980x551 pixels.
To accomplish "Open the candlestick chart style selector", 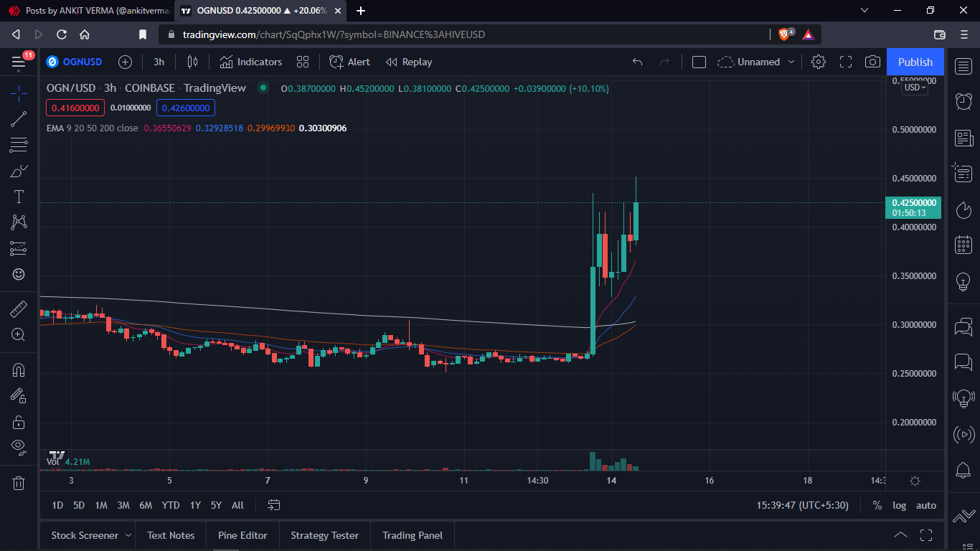I will click(x=192, y=62).
